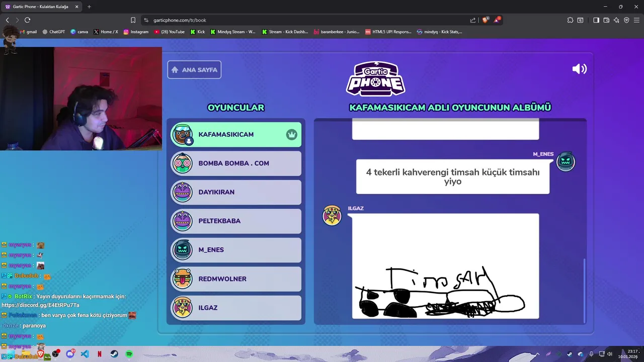
Task: Focus the garticphone.com address bar
Action: [307, 20]
